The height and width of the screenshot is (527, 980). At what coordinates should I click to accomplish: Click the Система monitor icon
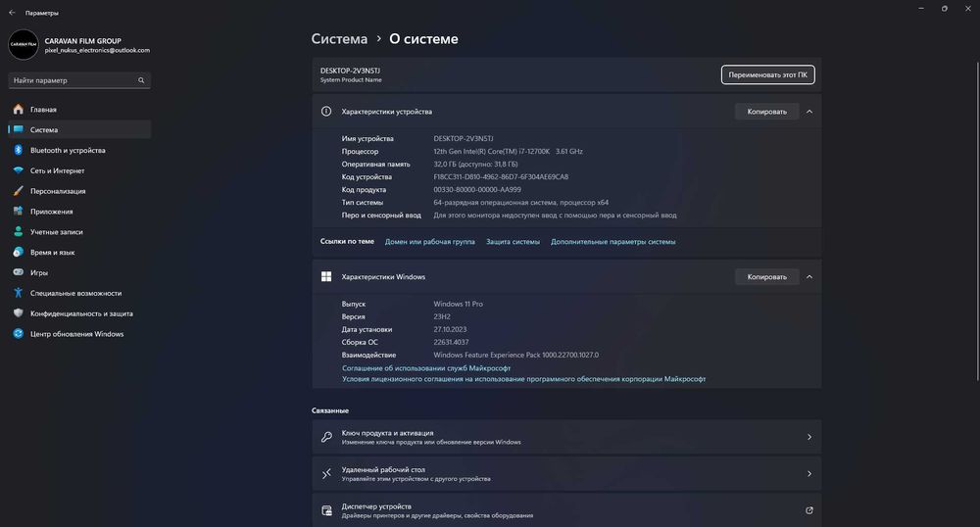click(x=18, y=129)
